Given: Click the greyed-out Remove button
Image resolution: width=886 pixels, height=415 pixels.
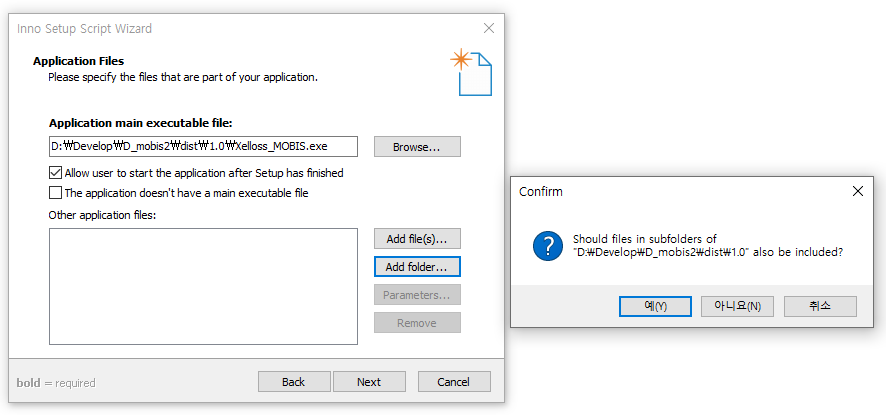Looking at the screenshot, I should (417, 323).
